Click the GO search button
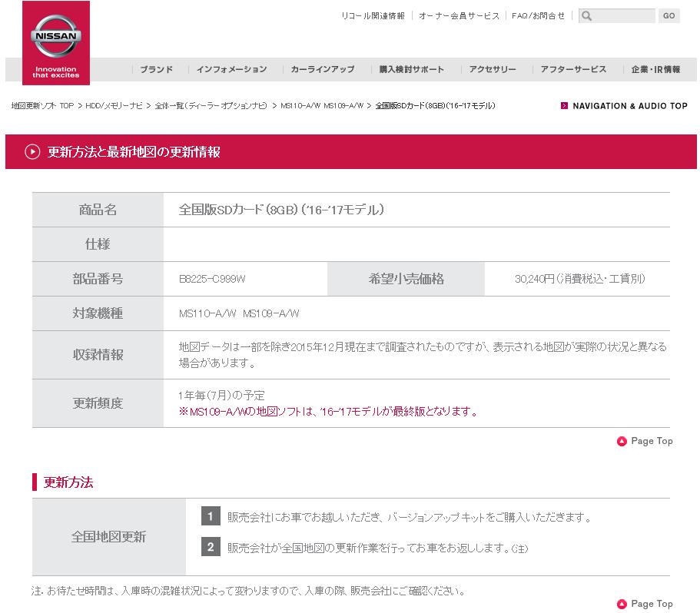The height and width of the screenshot is (613, 700). (x=668, y=16)
